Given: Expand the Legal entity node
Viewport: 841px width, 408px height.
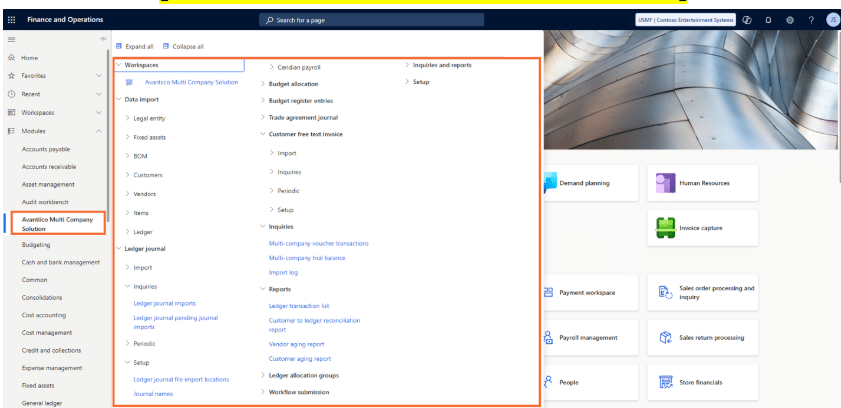Looking at the screenshot, I should pyautogui.click(x=128, y=118).
